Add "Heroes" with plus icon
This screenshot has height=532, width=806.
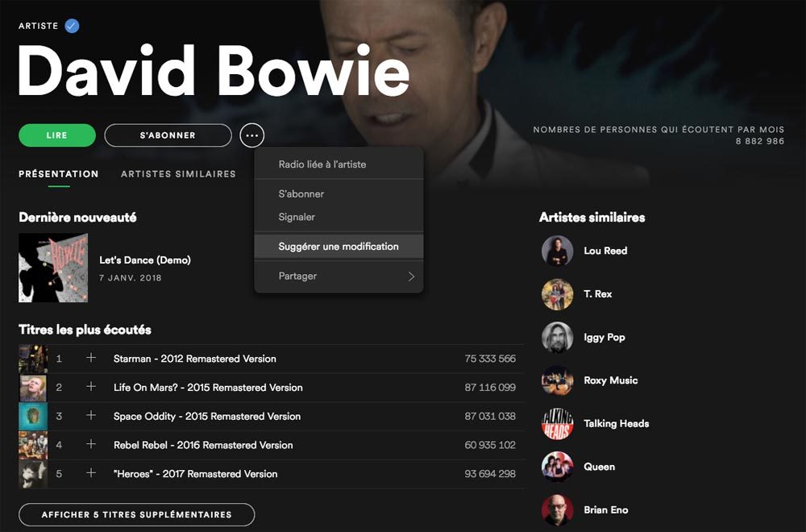point(91,473)
